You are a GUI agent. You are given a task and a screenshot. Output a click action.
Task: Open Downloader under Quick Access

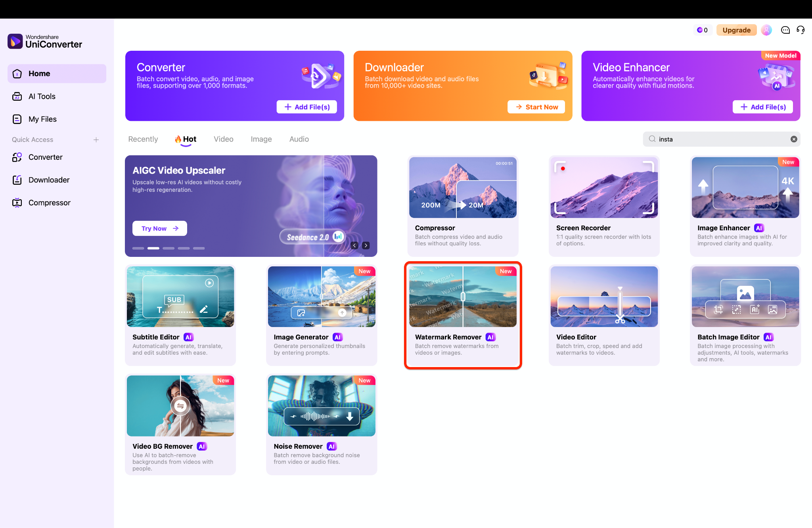click(x=57, y=180)
